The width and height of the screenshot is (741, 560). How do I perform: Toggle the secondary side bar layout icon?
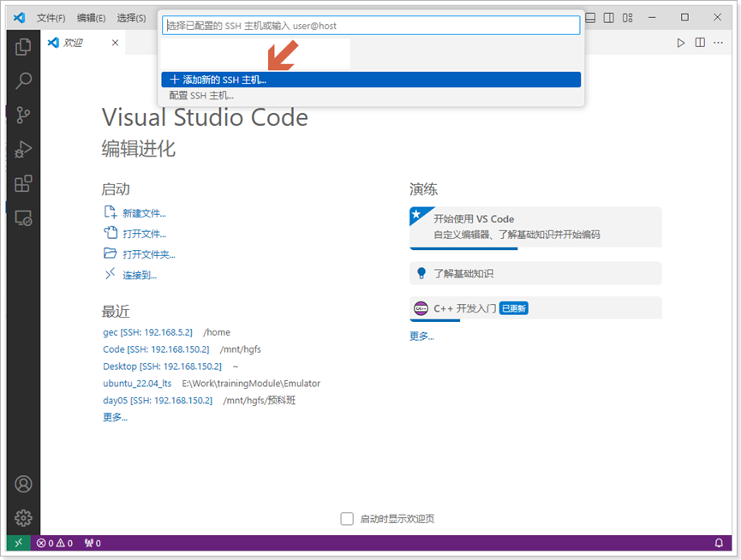(x=609, y=18)
